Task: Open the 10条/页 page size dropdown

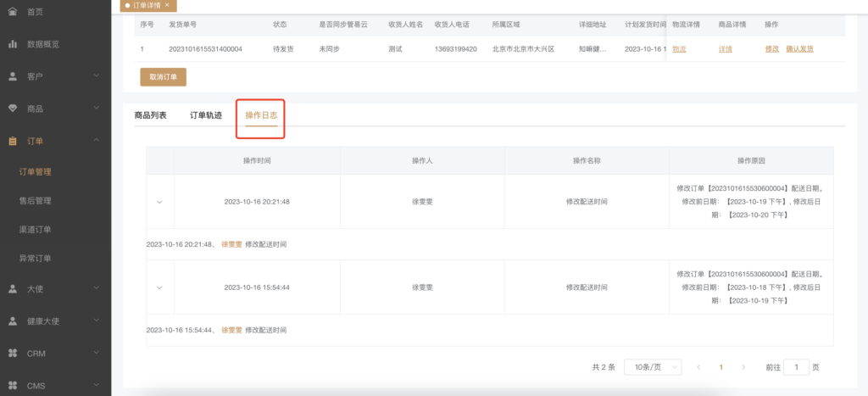Action: 653,367
